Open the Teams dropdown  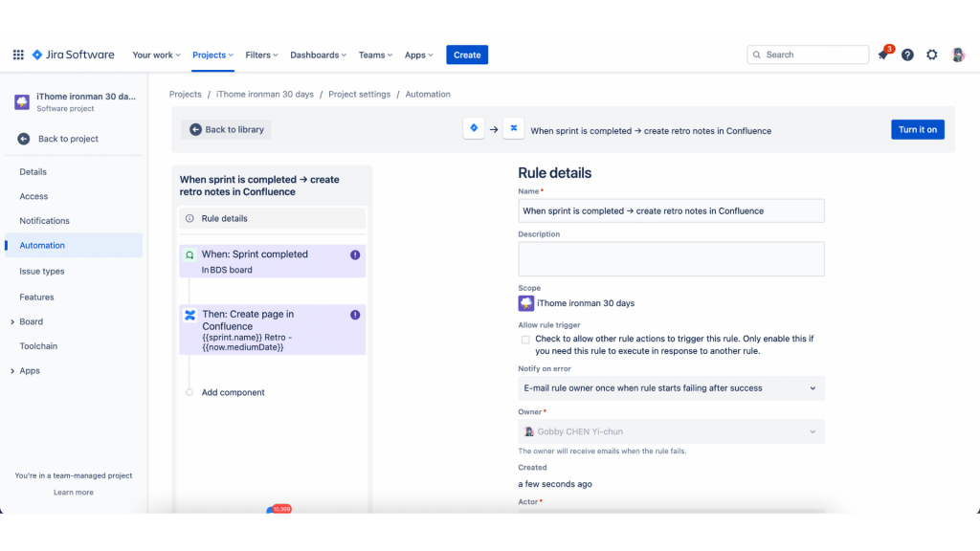(375, 55)
